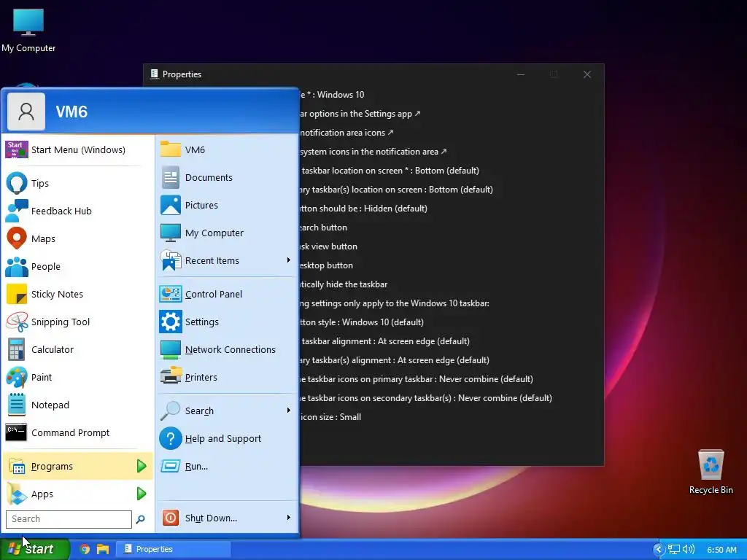Launch Sticky Notes icon

point(17,295)
